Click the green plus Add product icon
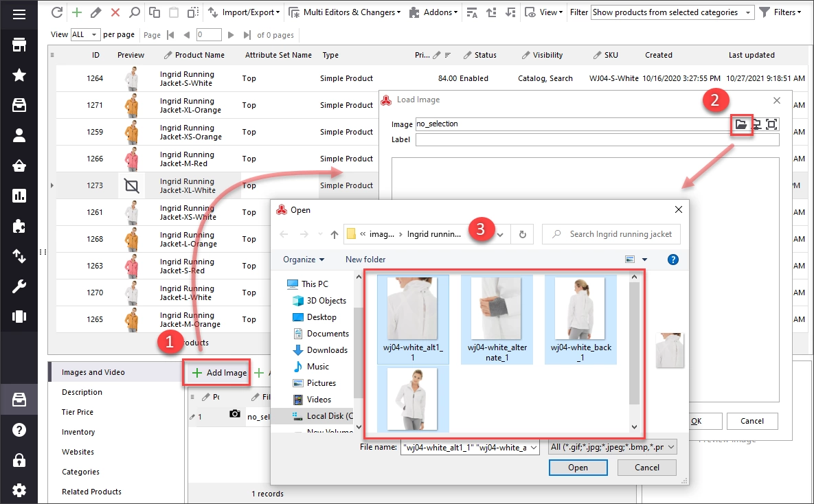 (76, 12)
